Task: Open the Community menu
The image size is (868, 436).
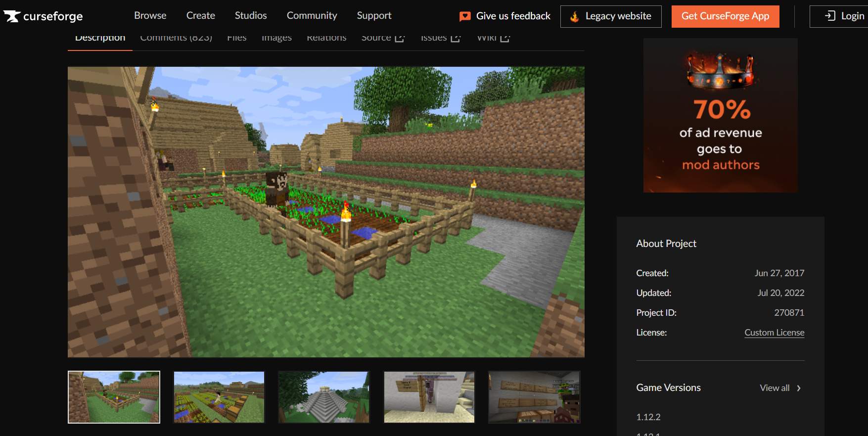Action: [x=312, y=15]
